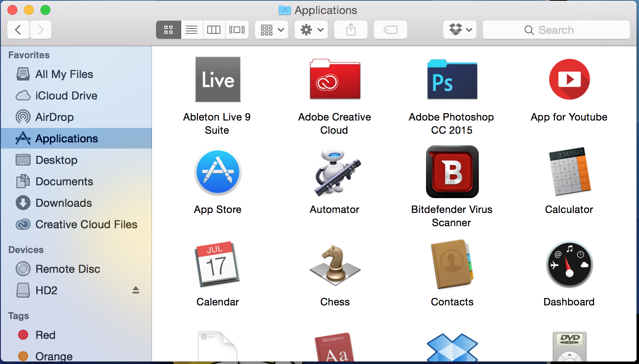Open Downloads in sidebar
Screen dimensions: 639x364
[76, 203]
